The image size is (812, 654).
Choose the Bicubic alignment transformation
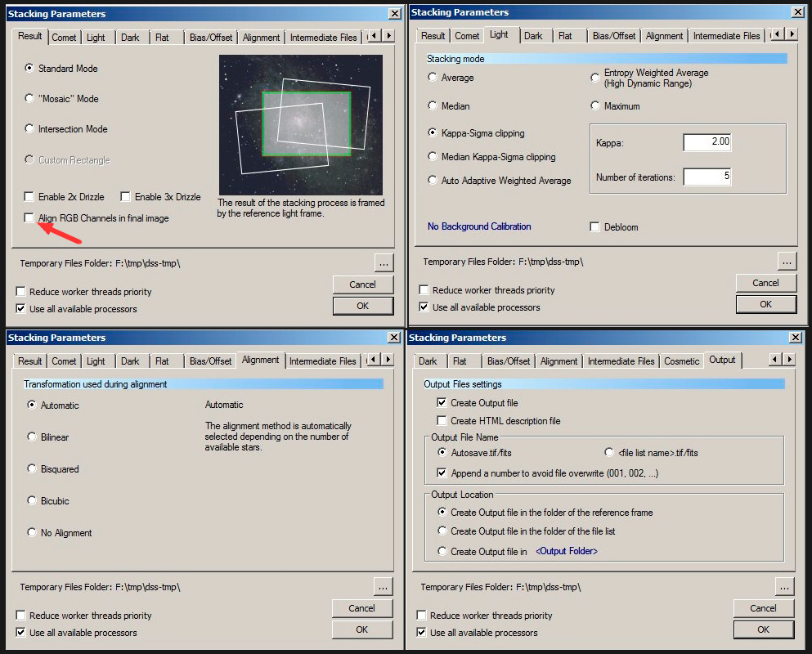[x=32, y=500]
